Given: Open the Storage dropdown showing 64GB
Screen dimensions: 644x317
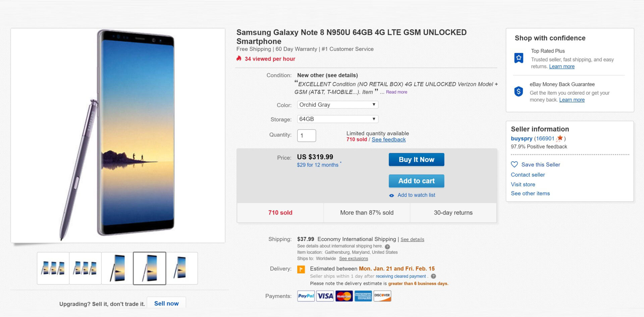Looking at the screenshot, I should [x=337, y=119].
